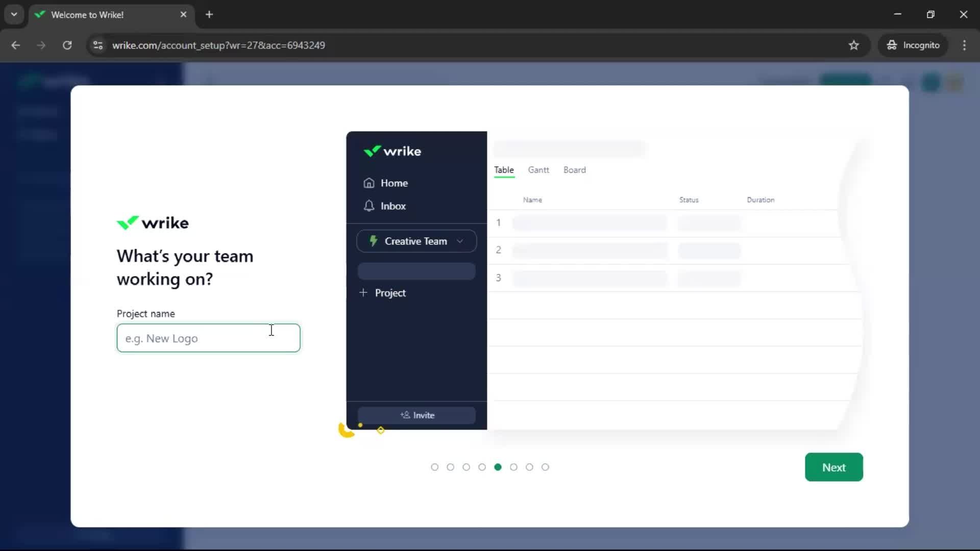980x551 pixels.
Task: Click the green Next button
Action: click(x=834, y=467)
